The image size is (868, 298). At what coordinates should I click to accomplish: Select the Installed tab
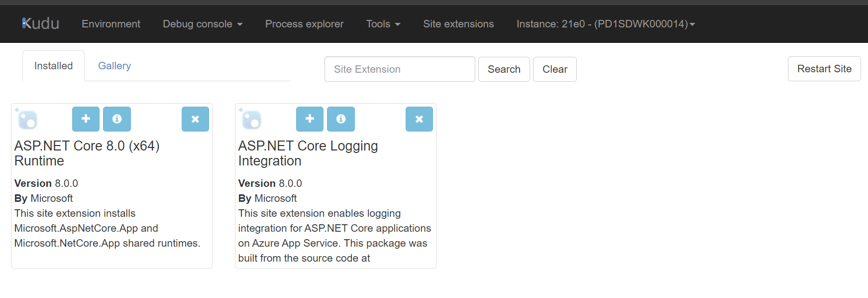pyautogui.click(x=53, y=66)
